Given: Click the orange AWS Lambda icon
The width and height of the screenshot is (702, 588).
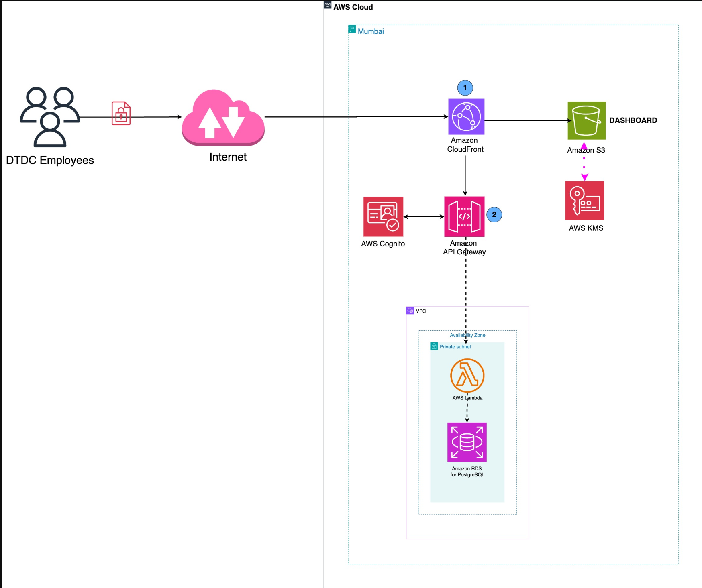Looking at the screenshot, I should point(467,376).
